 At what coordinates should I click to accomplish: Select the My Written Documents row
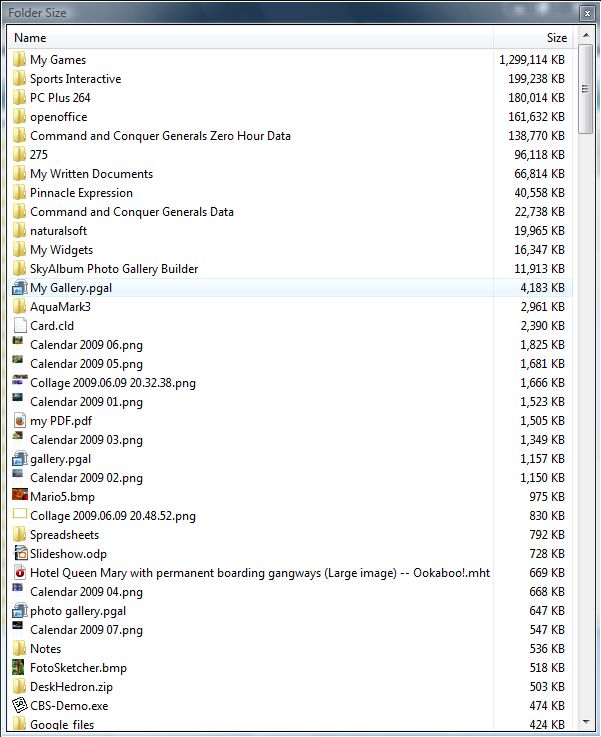[x=290, y=173]
